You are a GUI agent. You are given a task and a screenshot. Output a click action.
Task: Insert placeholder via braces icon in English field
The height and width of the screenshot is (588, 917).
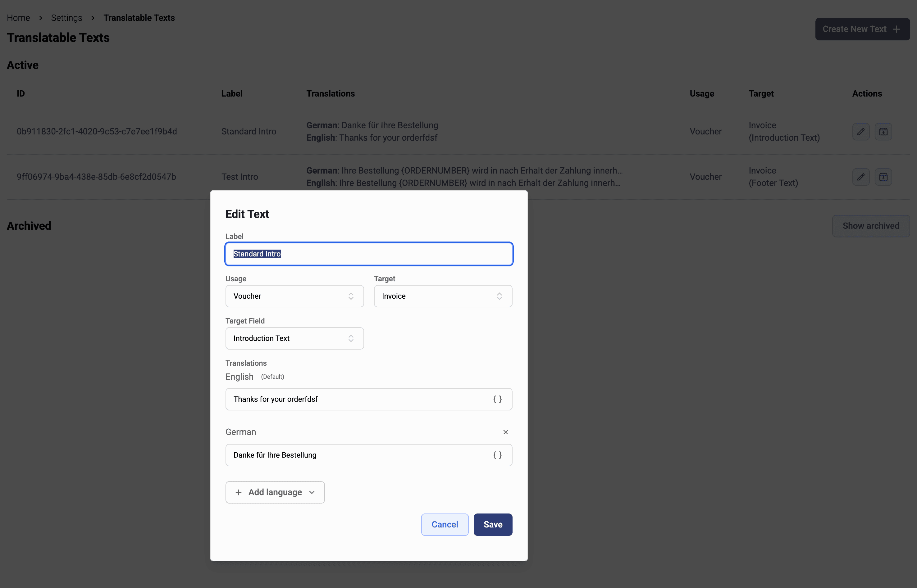(x=497, y=399)
